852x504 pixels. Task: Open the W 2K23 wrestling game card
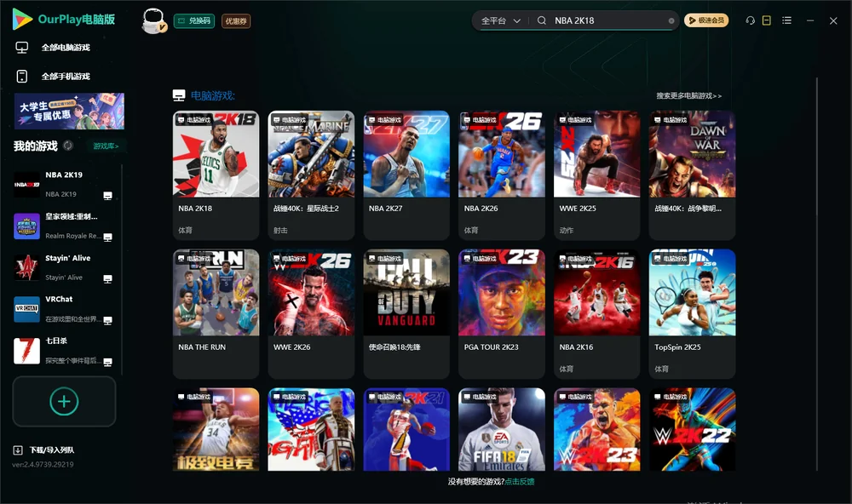point(596,429)
